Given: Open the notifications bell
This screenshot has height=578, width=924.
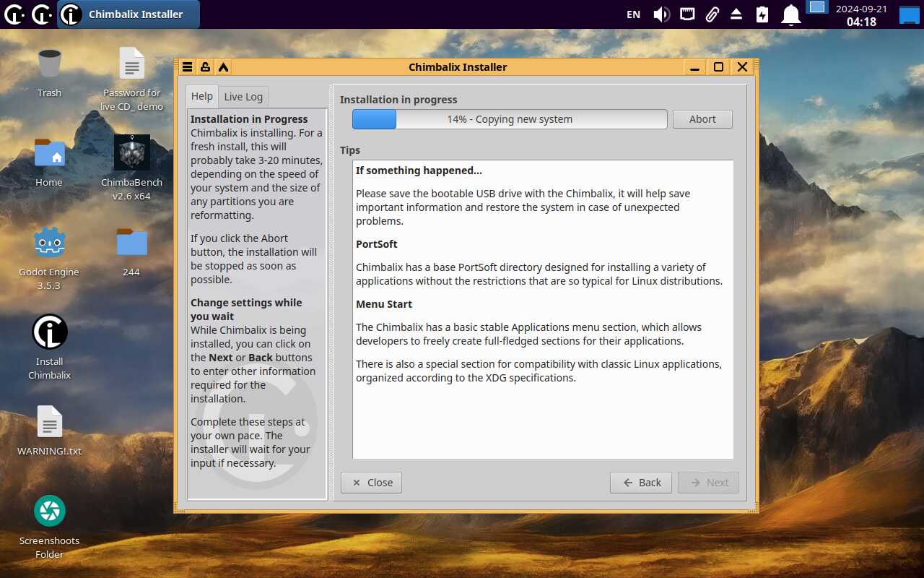Looking at the screenshot, I should (792, 14).
